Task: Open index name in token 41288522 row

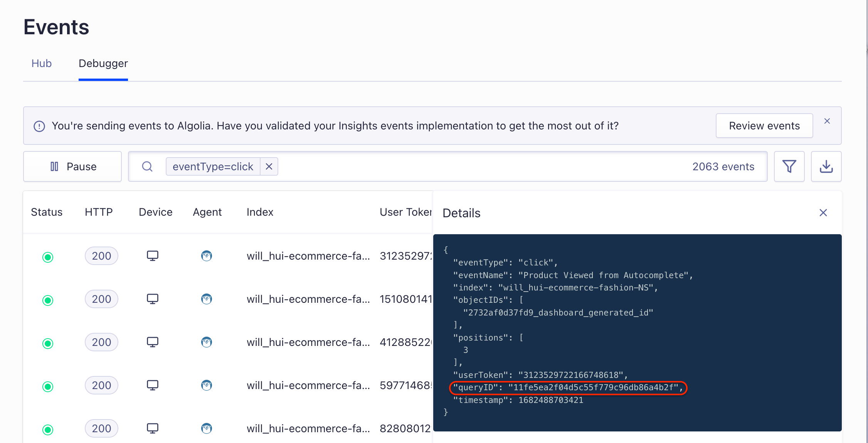Action: 308,342
